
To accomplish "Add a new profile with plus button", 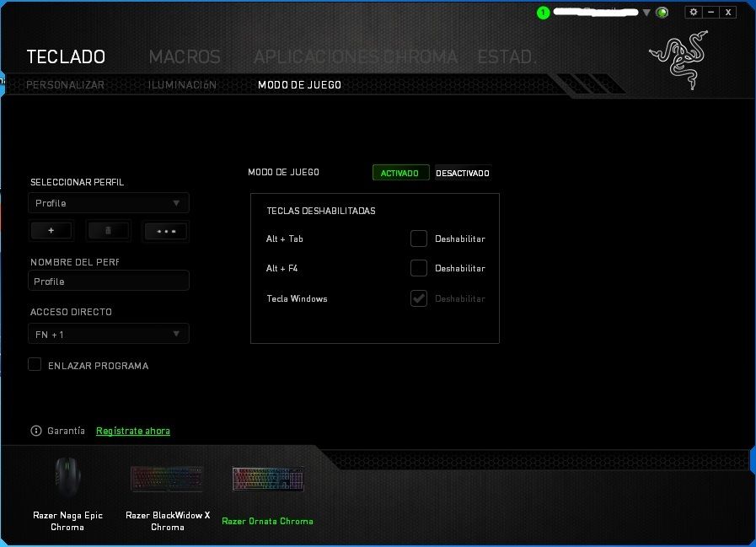I will pos(51,230).
